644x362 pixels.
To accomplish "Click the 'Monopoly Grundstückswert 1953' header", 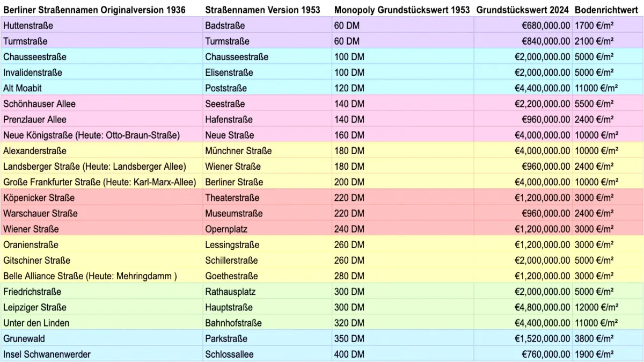I will click(401, 10).
